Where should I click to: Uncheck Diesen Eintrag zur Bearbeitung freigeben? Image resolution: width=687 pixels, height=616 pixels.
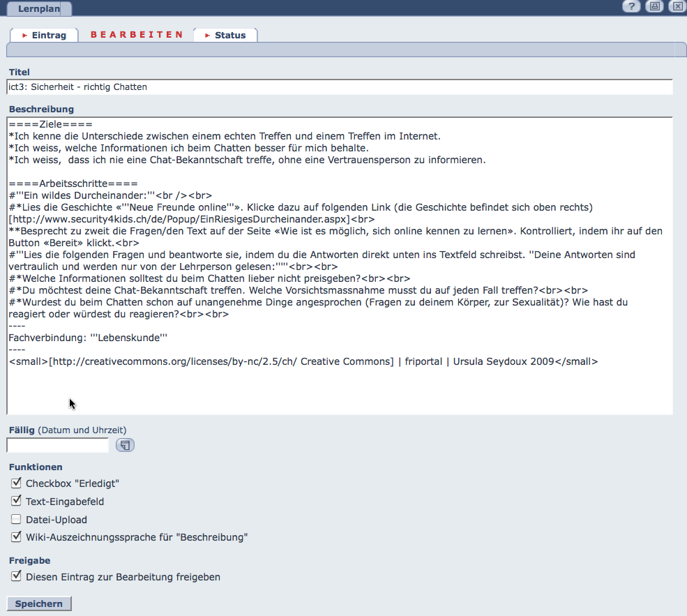(x=16, y=576)
